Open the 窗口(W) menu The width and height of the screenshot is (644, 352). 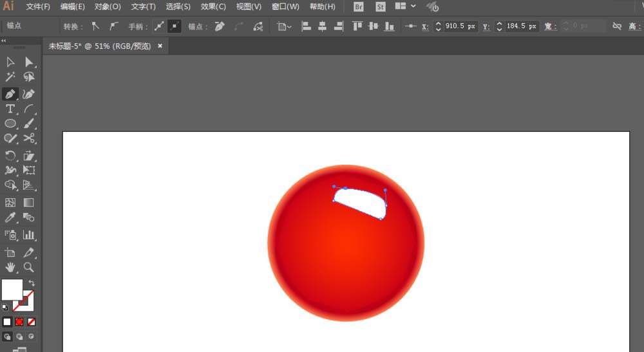(285, 6)
